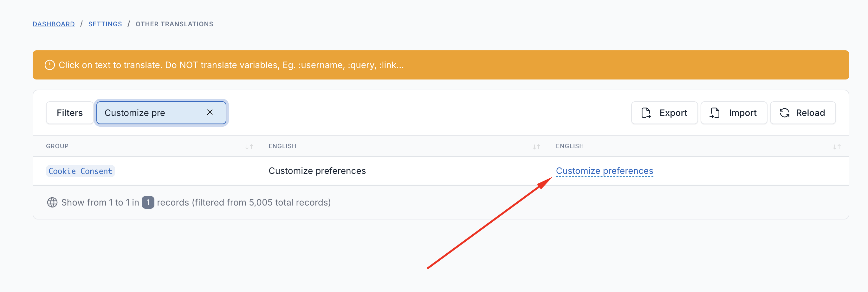Click sort arrows of middle English column
Screen dimensions: 868x292
[x=536, y=147]
